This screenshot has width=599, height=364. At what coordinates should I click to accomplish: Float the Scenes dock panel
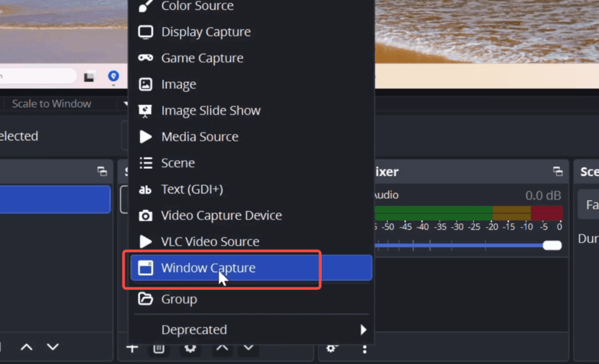pos(102,172)
